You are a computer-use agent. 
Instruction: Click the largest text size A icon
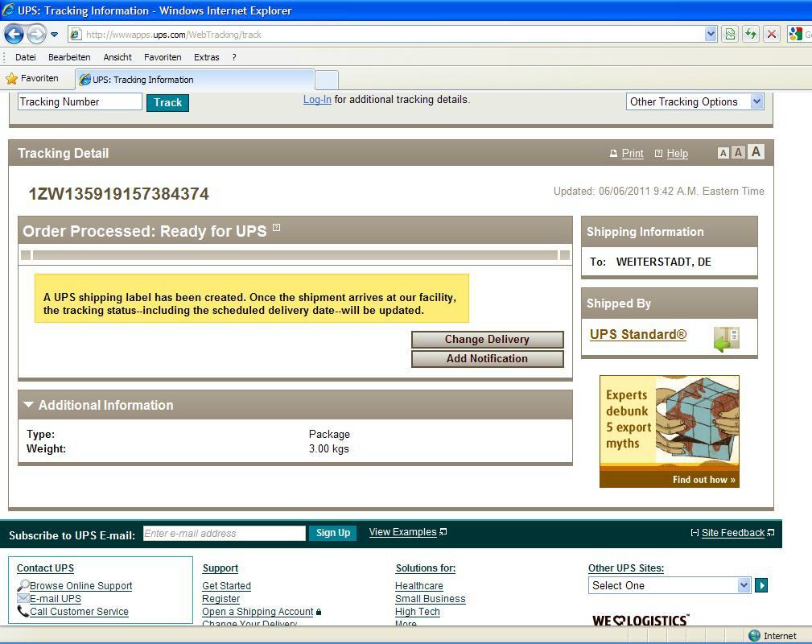coord(755,152)
